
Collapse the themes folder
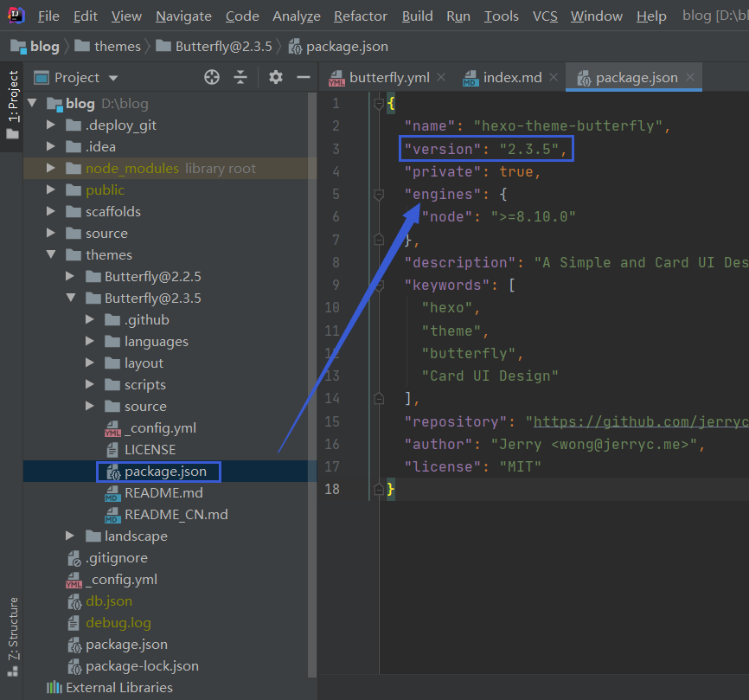pos(51,254)
